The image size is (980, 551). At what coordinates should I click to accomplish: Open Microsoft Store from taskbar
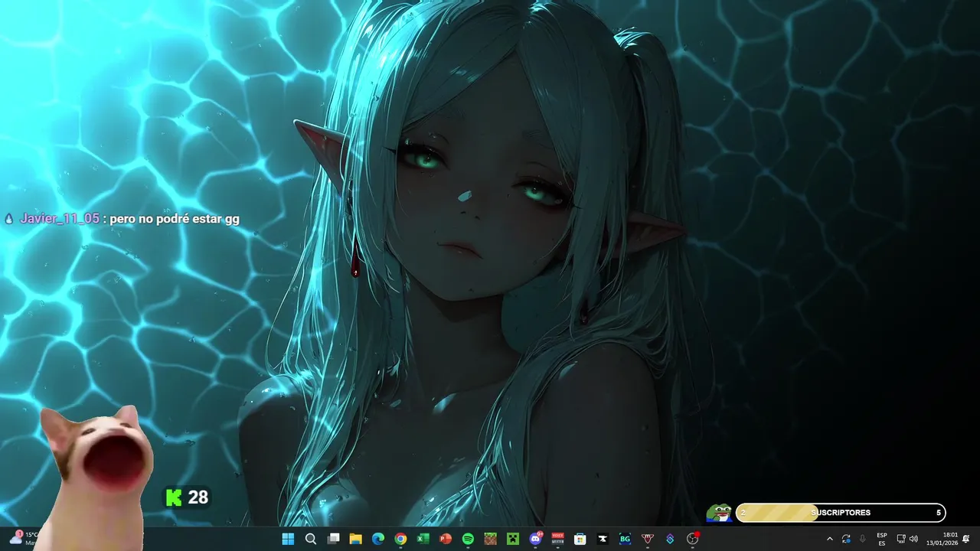click(580, 539)
